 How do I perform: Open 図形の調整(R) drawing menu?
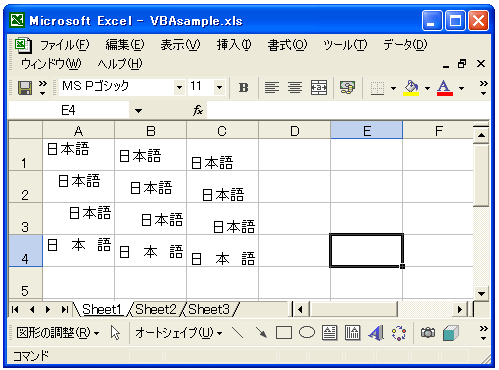[58, 333]
